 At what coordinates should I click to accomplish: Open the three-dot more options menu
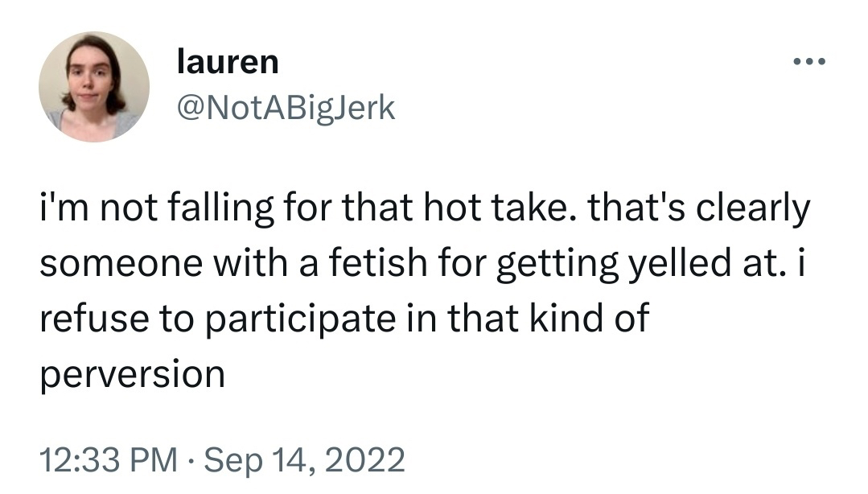pyautogui.click(x=808, y=62)
